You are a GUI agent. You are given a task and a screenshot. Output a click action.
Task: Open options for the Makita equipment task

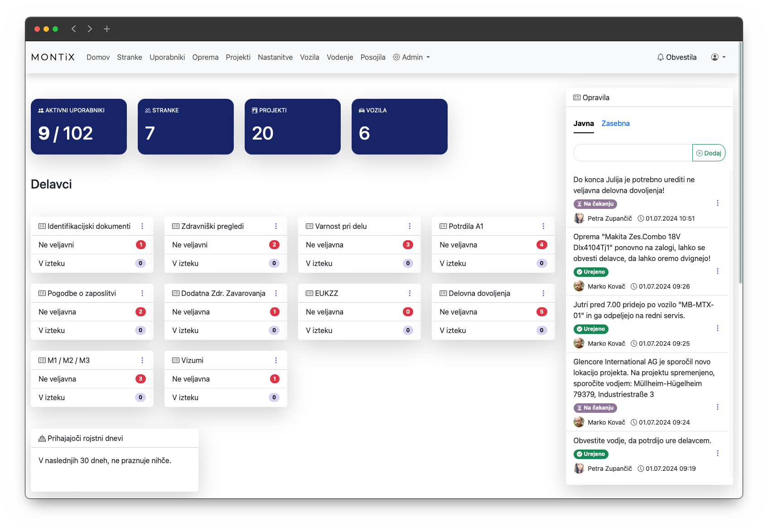click(x=717, y=271)
